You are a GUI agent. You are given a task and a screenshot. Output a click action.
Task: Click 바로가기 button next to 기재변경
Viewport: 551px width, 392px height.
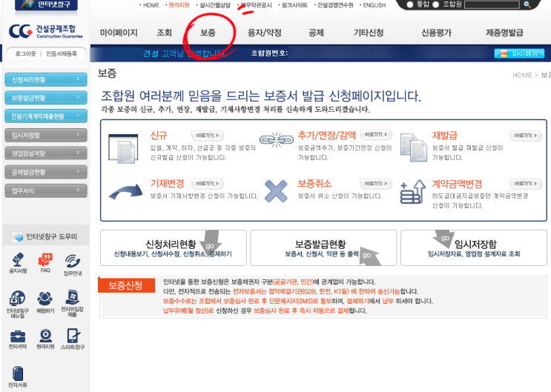tap(208, 183)
